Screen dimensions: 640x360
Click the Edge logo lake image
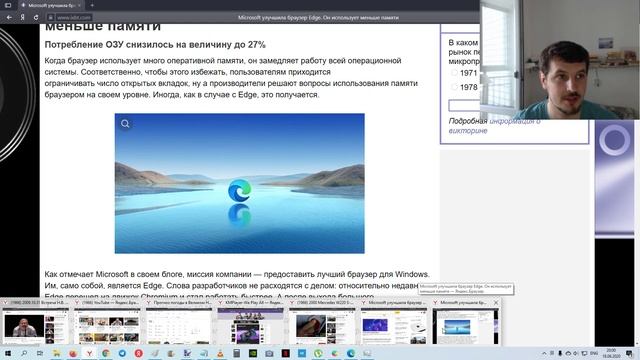[240, 183]
